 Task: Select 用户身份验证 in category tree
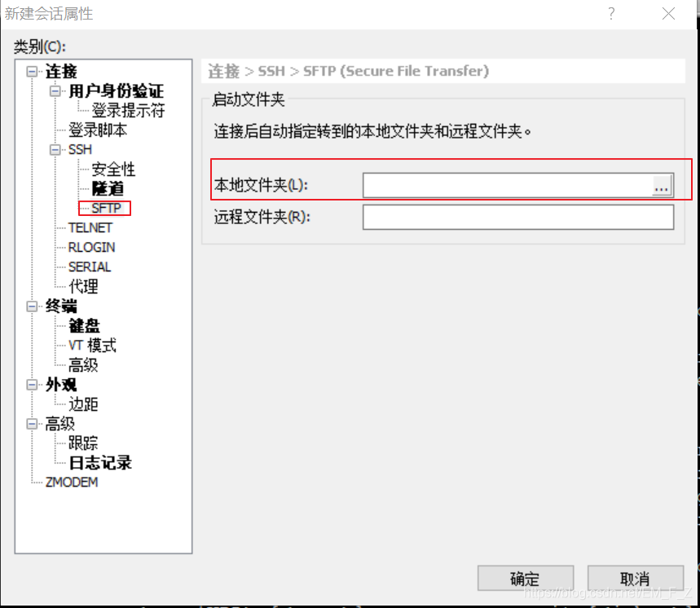(116, 91)
